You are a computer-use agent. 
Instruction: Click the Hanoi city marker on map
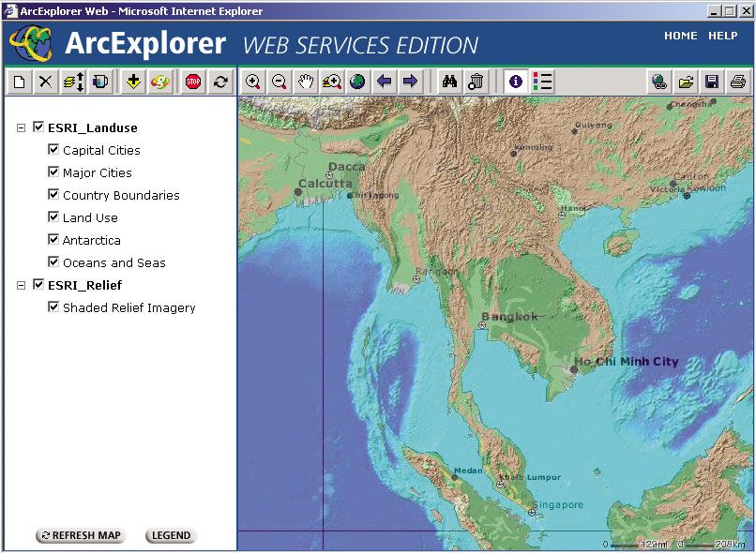point(562,216)
